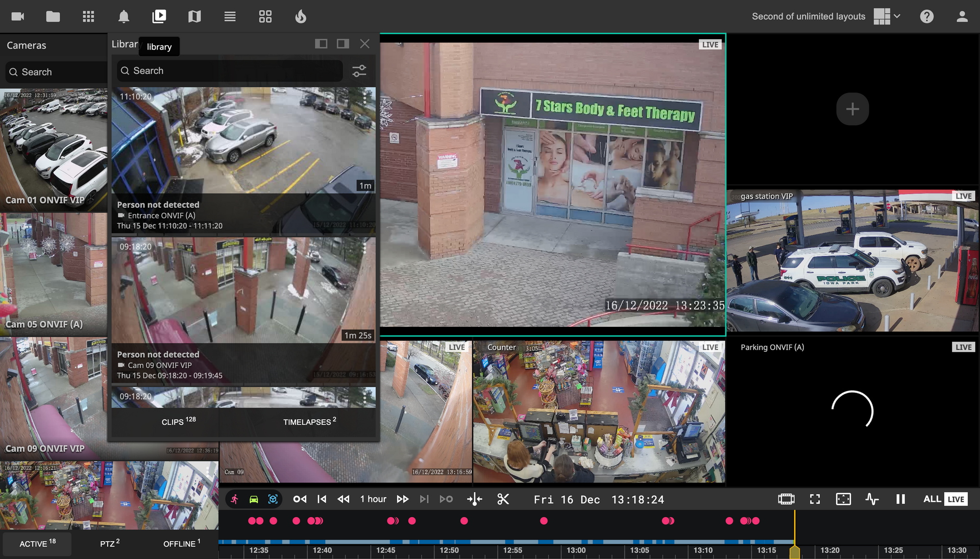980x559 pixels.
Task: Toggle the filmstrip view icon
Action: pyautogui.click(x=787, y=499)
